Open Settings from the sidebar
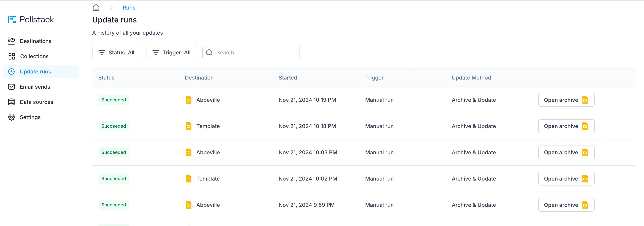Screen dimensions: 644x226 [x=30, y=117]
